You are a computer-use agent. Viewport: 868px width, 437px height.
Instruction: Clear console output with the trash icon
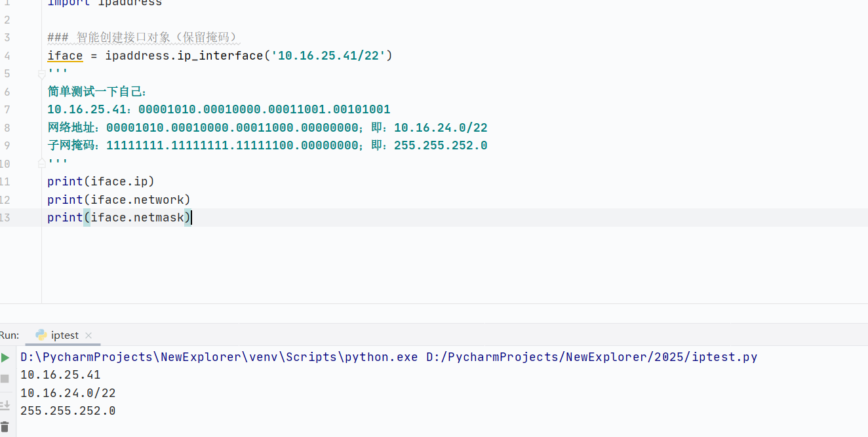pyautogui.click(x=5, y=427)
